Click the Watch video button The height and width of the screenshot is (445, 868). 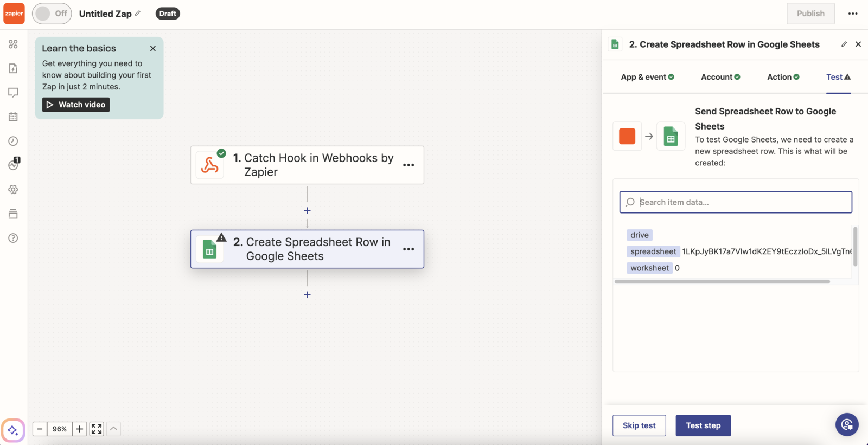point(76,105)
